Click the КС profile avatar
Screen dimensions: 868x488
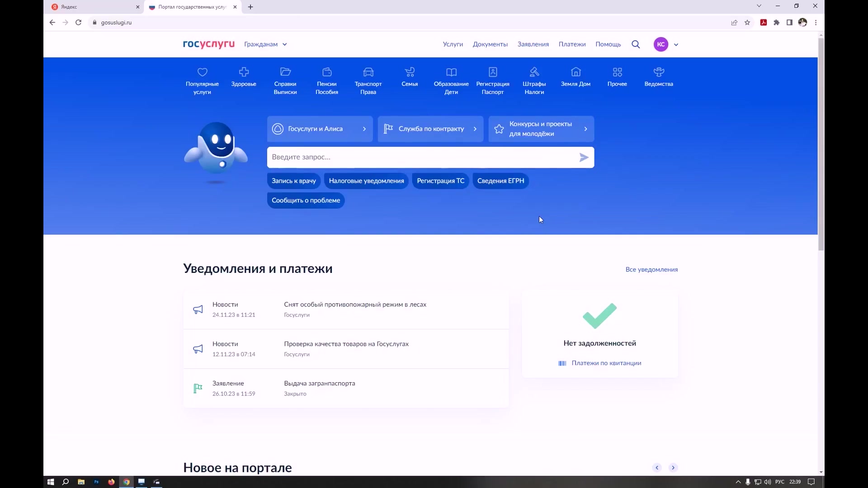[x=661, y=44]
